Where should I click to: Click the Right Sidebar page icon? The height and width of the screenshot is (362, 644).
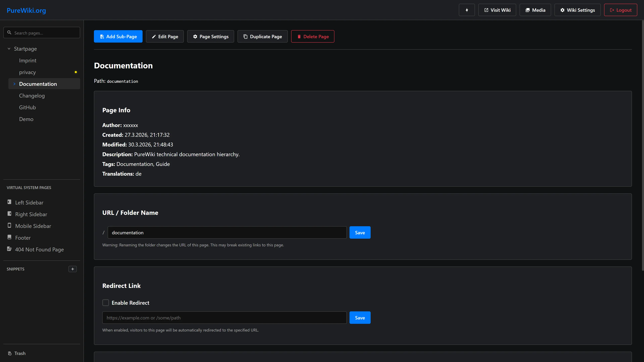click(9, 214)
